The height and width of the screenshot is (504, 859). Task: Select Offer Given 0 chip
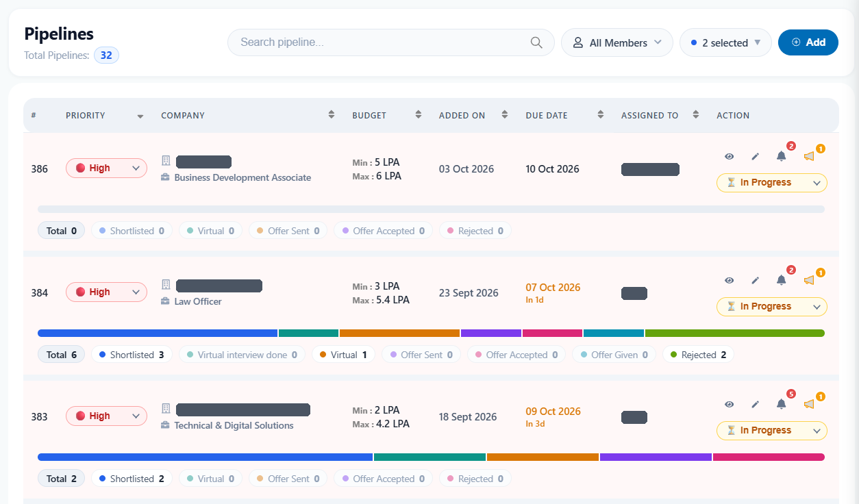click(x=614, y=355)
